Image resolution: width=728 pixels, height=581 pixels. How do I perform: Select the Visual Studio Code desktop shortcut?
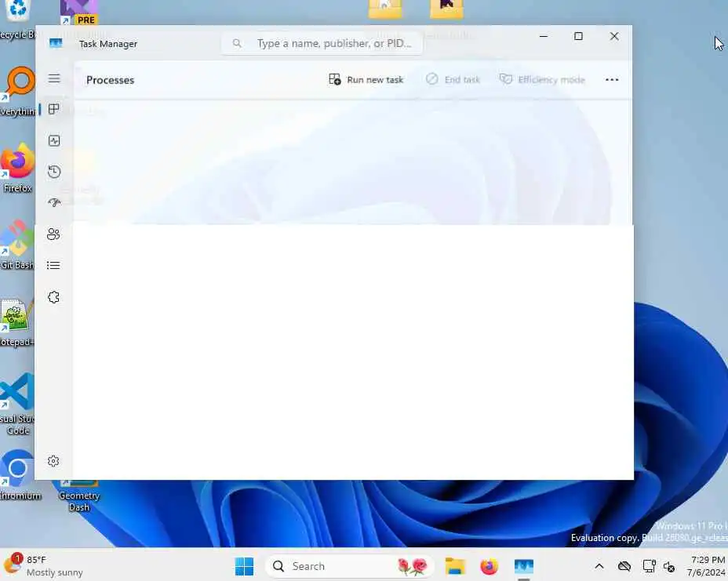[x=17, y=405]
